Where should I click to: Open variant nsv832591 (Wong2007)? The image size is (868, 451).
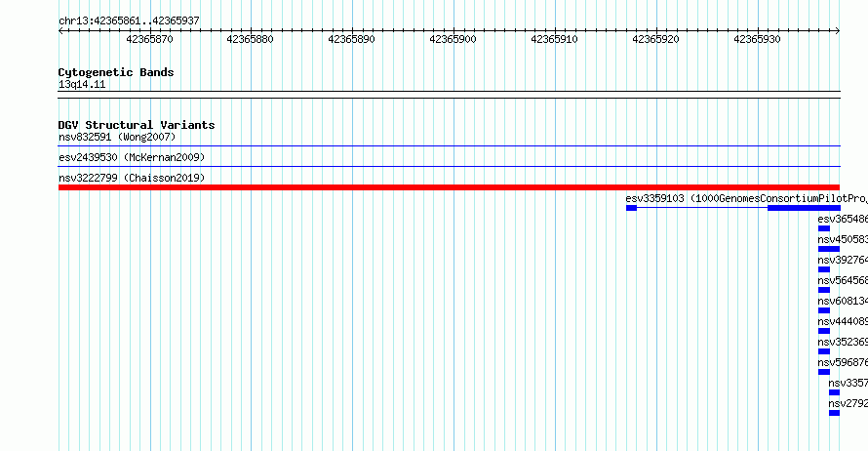[x=117, y=137]
